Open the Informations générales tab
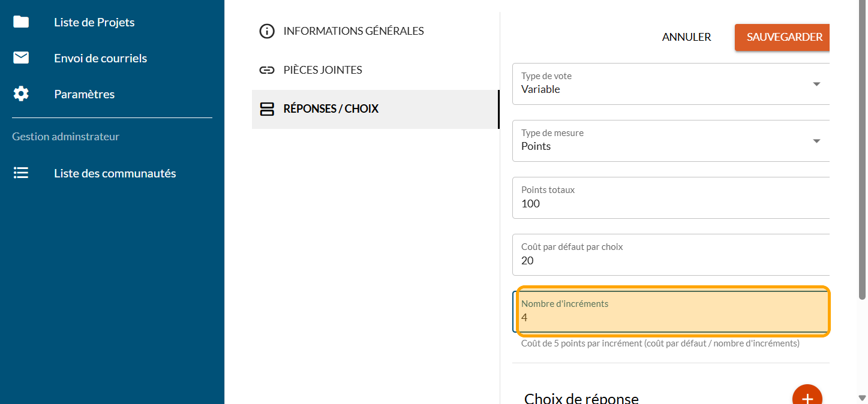 (353, 31)
